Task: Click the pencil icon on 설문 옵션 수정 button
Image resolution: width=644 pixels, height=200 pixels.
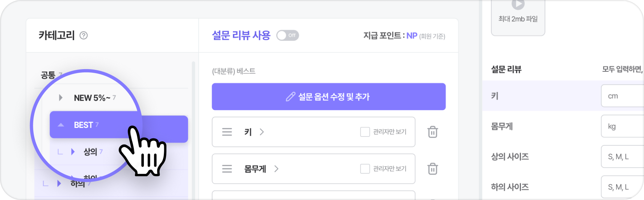Action: click(x=291, y=97)
